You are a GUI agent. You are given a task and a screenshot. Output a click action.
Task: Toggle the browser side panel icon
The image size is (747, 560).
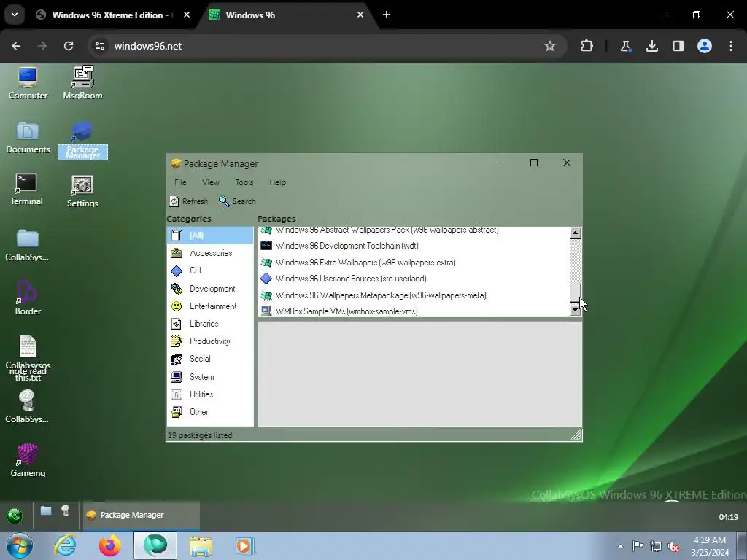point(678,46)
